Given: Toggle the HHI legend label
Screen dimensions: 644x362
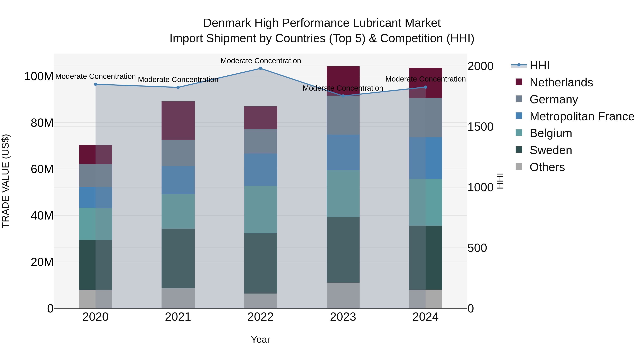Looking at the screenshot, I should click(x=540, y=65).
